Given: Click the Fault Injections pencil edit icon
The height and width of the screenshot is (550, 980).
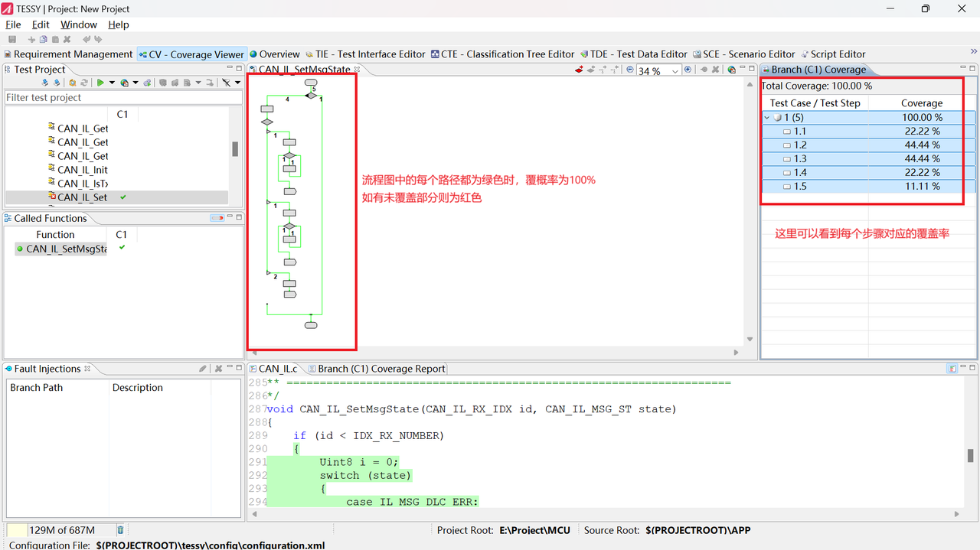Looking at the screenshot, I should pos(203,369).
